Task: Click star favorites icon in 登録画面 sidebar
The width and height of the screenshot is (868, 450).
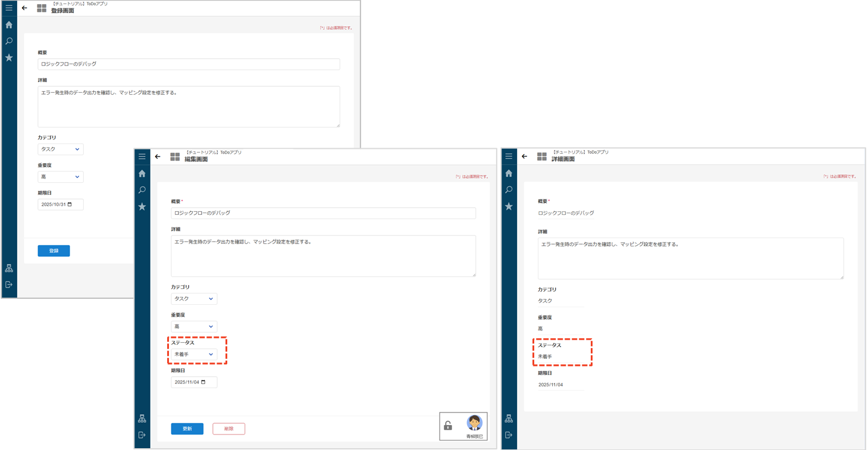Action: click(9, 58)
